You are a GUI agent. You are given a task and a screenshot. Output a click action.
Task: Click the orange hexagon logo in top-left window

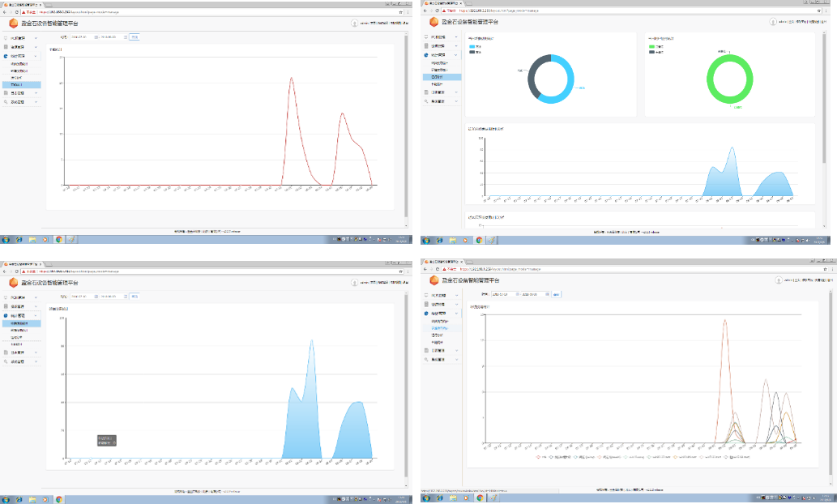click(x=14, y=23)
